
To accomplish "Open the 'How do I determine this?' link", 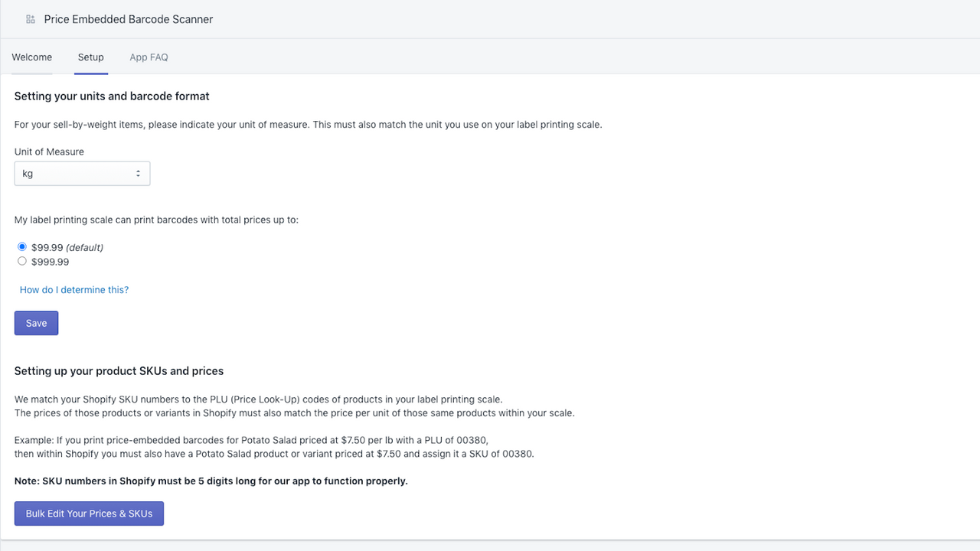I will (73, 289).
